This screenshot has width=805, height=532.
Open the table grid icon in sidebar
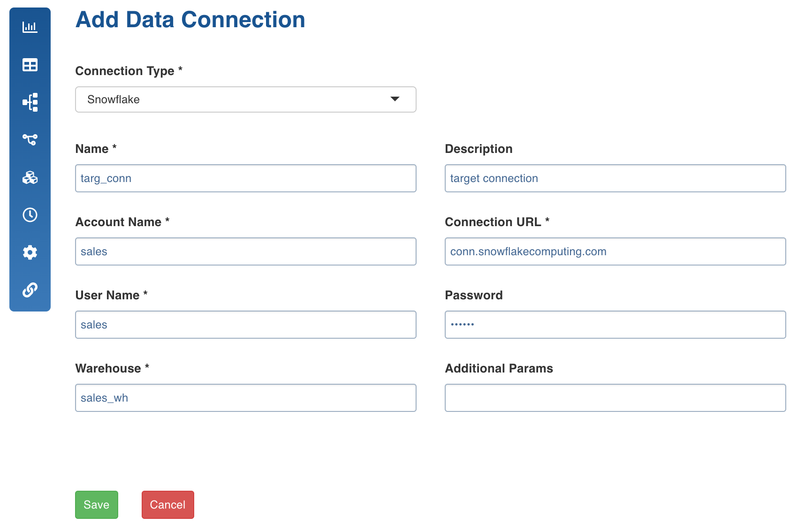coord(30,65)
